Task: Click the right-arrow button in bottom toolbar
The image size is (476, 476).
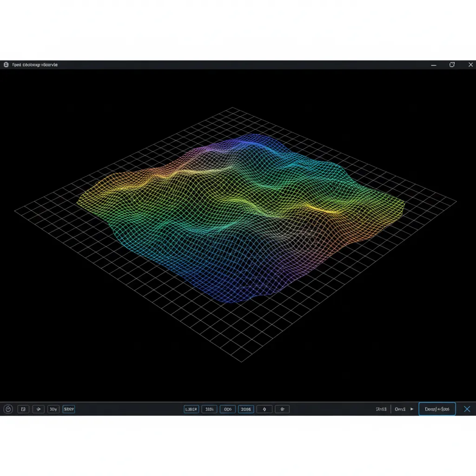Action: 39,409
